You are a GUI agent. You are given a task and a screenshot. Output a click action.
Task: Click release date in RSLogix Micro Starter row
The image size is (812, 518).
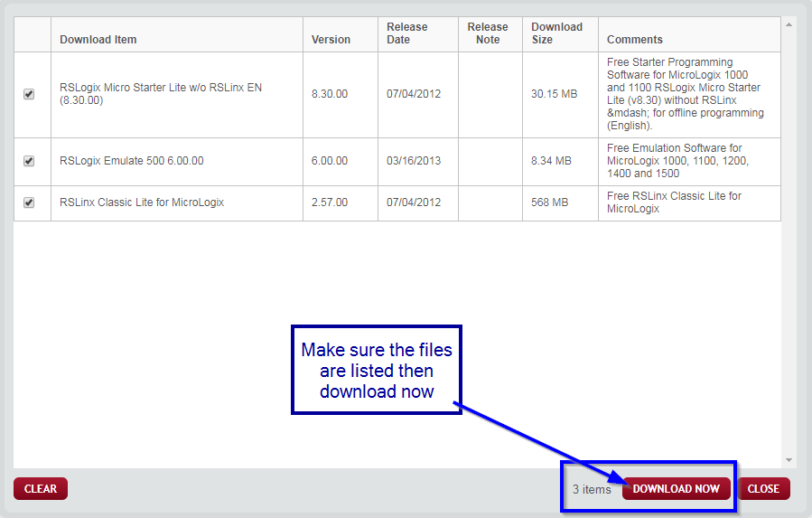point(414,94)
